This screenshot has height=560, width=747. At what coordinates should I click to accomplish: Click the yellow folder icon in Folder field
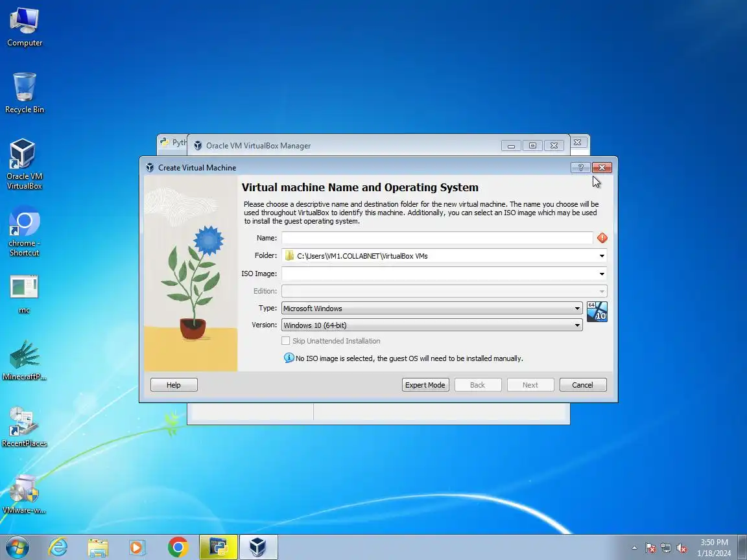coord(289,256)
